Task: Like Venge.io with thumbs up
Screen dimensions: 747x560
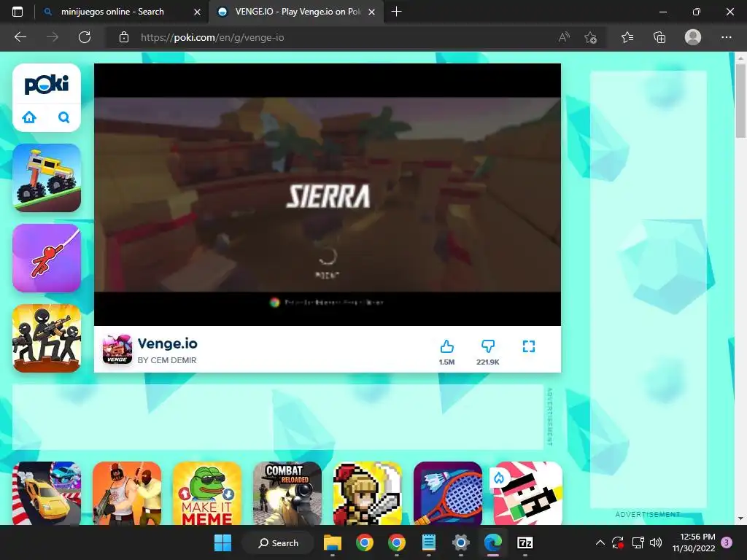Action: pyautogui.click(x=447, y=346)
